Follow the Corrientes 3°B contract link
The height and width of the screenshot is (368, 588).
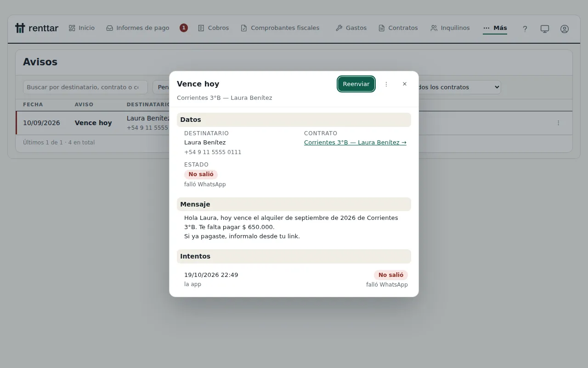point(355,143)
